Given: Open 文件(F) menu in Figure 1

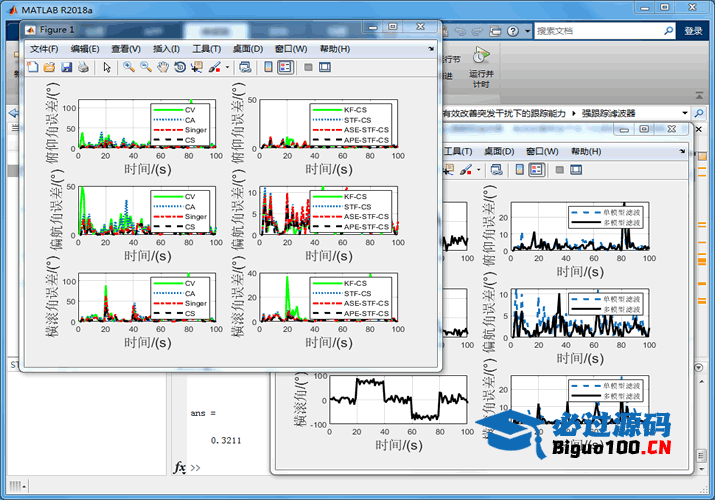Looking at the screenshot, I should (x=44, y=49).
